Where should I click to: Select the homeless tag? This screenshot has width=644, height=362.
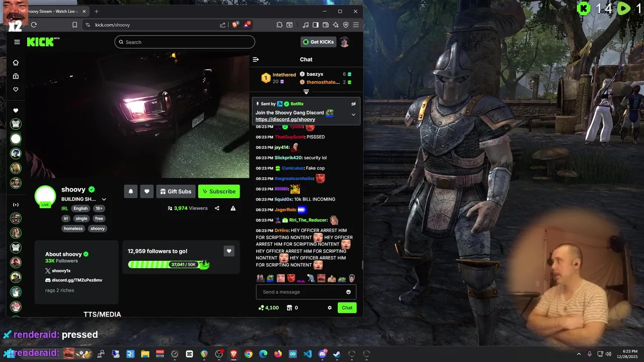(73, 228)
